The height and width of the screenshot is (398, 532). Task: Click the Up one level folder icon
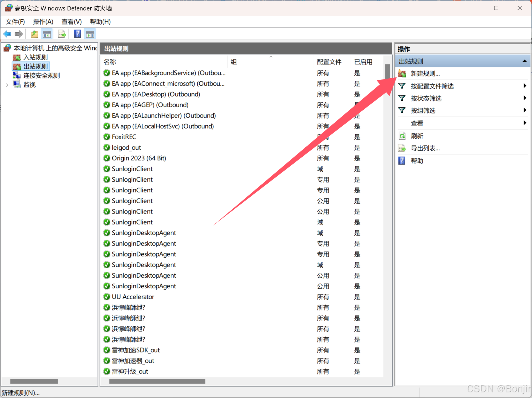point(35,34)
